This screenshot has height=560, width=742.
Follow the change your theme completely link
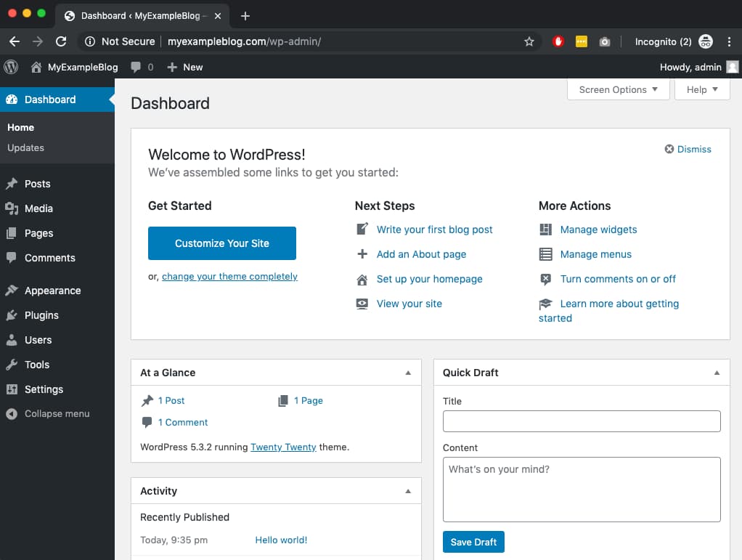click(229, 277)
